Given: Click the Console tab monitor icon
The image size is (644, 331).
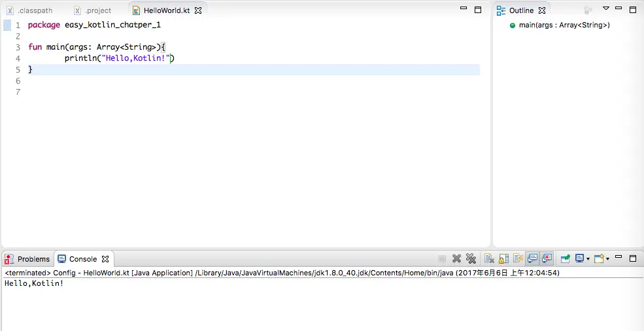Looking at the screenshot, I should pyautogui.click(x=61, y=259).
